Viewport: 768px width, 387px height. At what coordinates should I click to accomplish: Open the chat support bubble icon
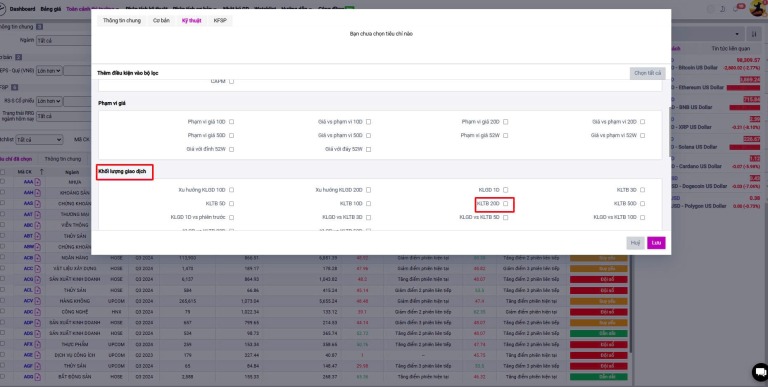(760, 372)
